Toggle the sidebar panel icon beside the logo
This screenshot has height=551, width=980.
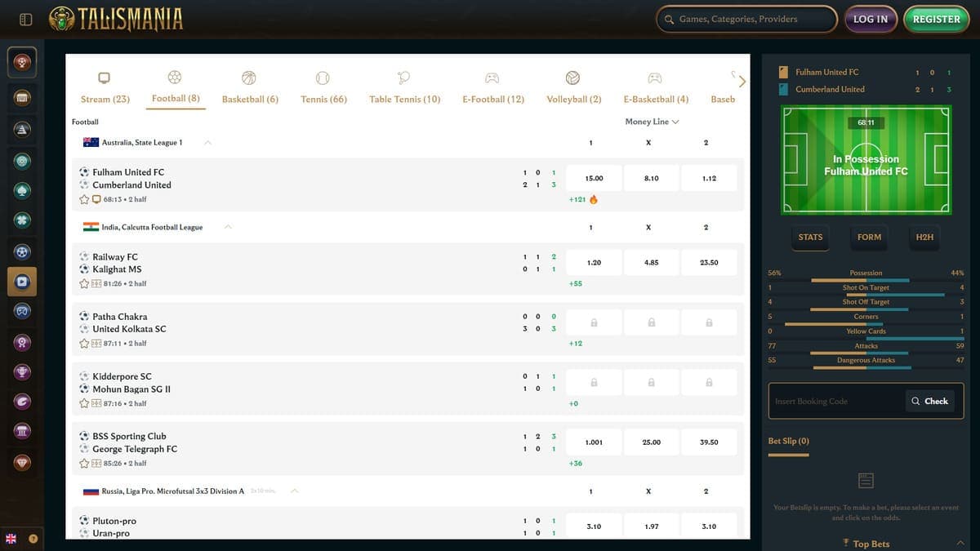[25, 19]
